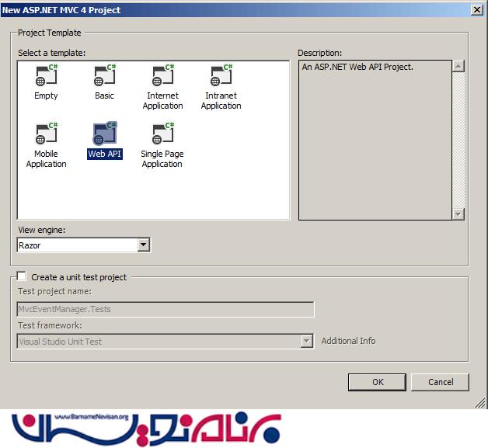Enable Create a unit test project checkbox
The image size is (488, 448).
pyautogui.click(x=21, y=276)
